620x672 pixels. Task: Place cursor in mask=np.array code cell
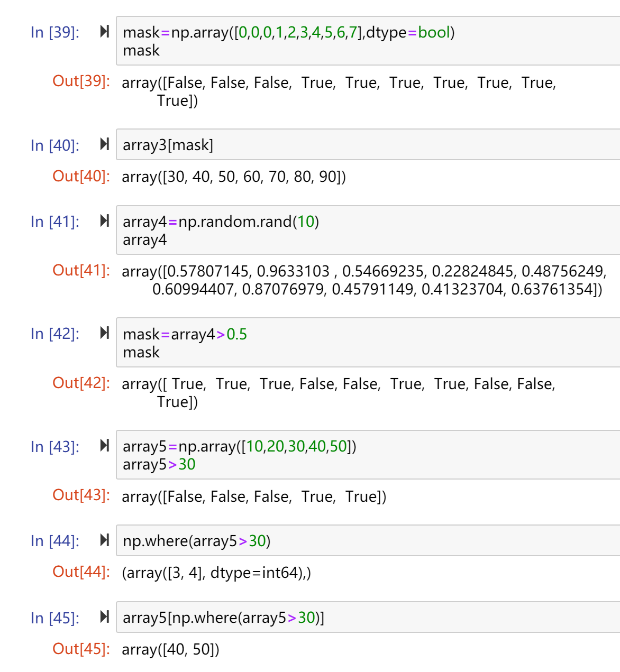(x=368, y=41)
